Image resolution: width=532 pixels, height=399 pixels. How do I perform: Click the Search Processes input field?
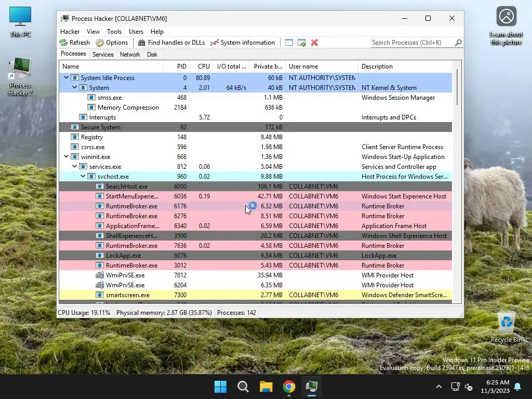click(x=412, y=43)
